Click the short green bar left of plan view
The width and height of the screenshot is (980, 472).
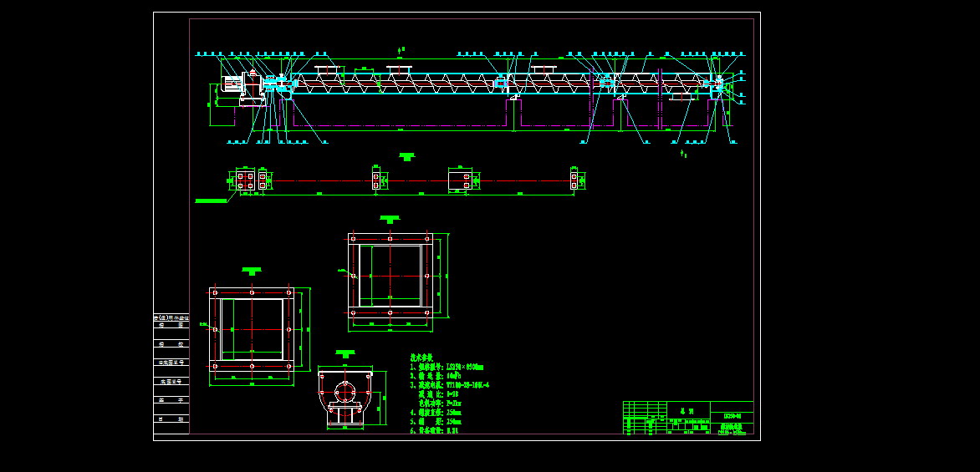[x=211, y=200]
